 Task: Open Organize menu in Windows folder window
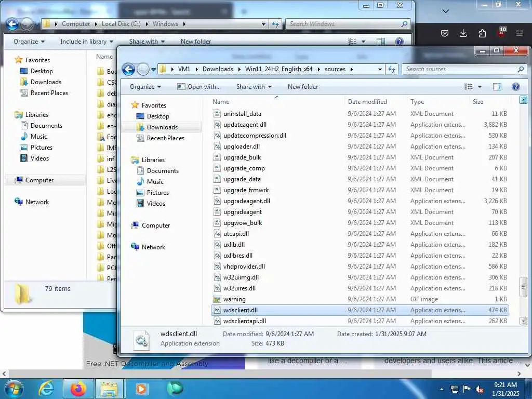[29, 42]
